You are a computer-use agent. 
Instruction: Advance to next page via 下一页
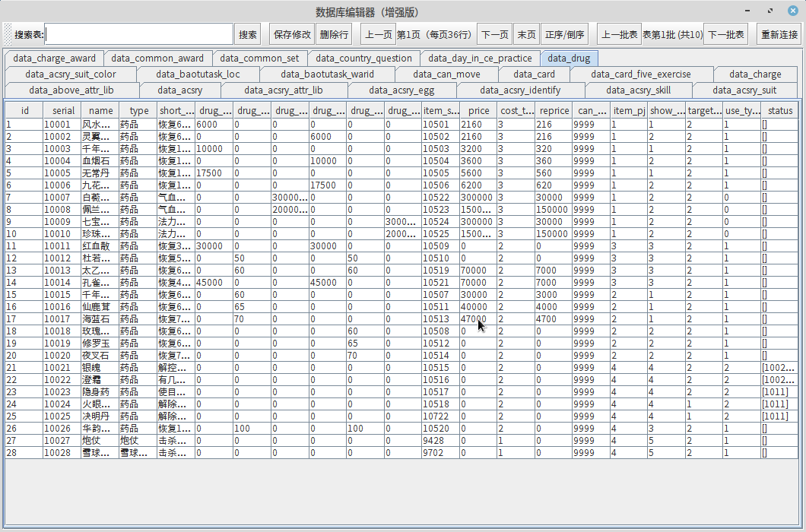point(495,34)
